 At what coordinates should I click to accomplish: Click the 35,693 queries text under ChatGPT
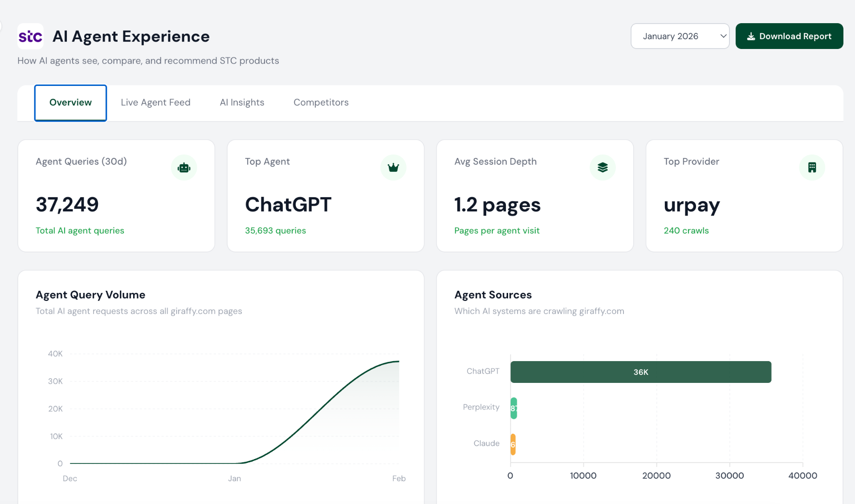[x=275, y=231]
